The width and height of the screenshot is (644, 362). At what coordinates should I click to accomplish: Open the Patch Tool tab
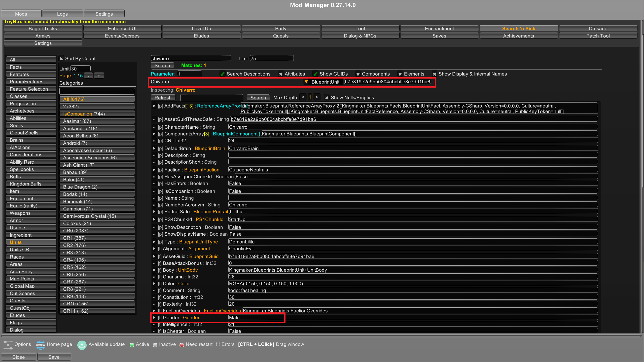(x=598, y=36)
